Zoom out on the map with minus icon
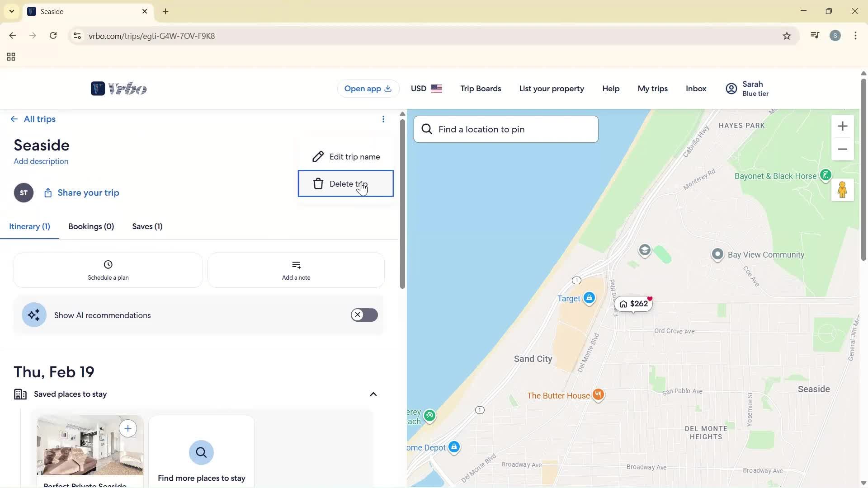This screenshot has width=868, height=488. (843, 149)
